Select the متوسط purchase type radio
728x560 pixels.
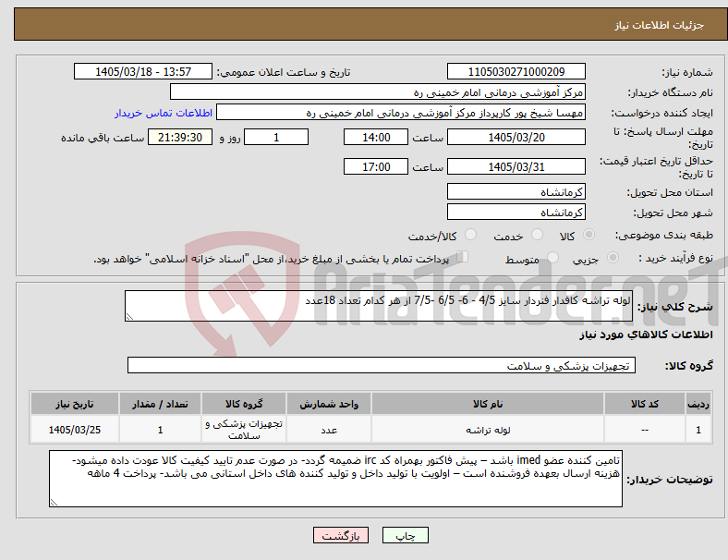point(552,257)
